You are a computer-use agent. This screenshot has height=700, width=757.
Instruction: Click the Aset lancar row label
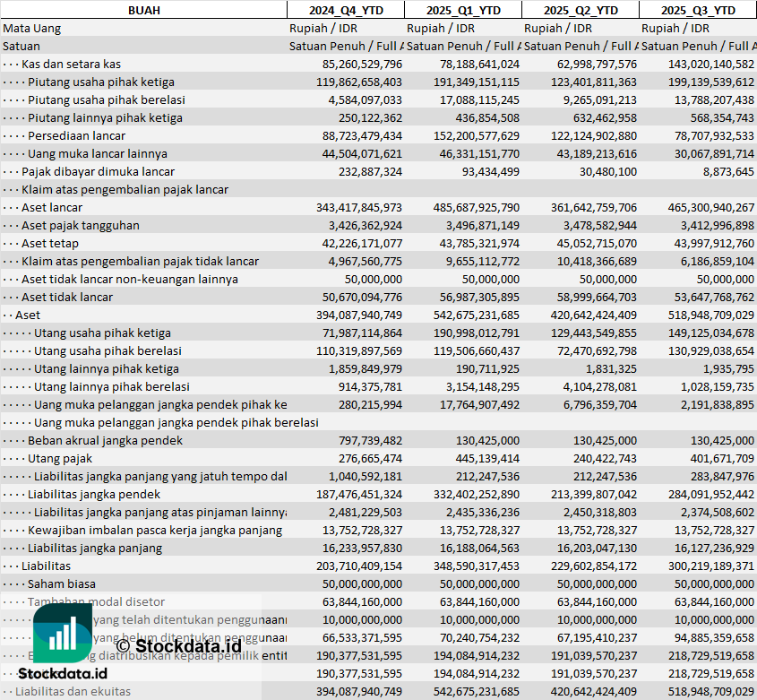point(52,207)
